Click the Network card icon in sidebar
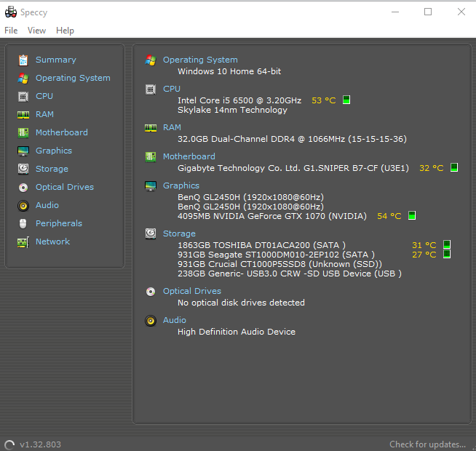The image size is (476, 451). [23, 242]
